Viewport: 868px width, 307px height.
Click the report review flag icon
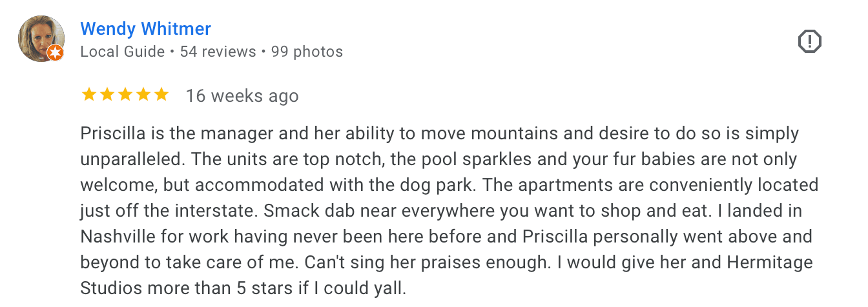pos(809,43)
